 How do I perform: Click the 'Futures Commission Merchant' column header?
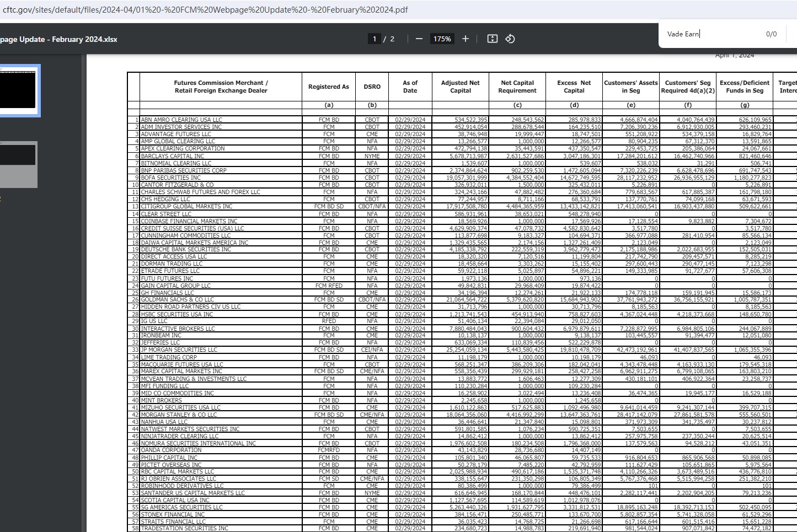(x=221, y=87)
